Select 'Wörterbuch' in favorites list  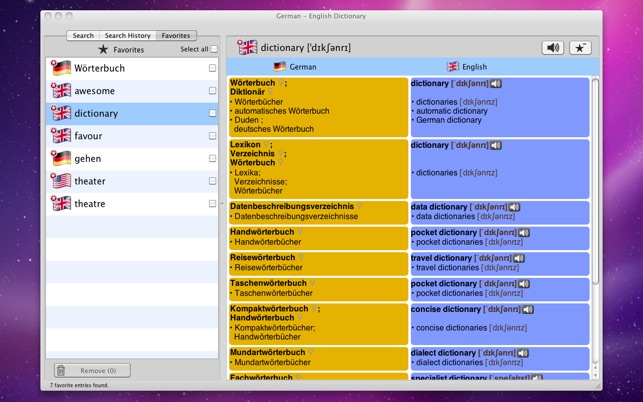(132, 68)
